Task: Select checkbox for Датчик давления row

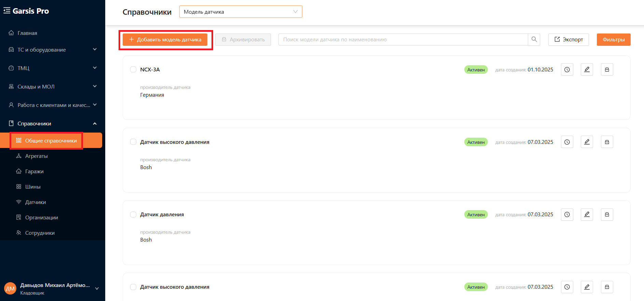Action: [133, 215]
